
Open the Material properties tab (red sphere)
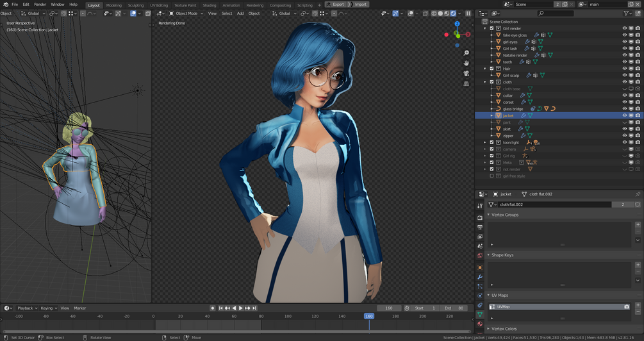[x=480, y=324]
